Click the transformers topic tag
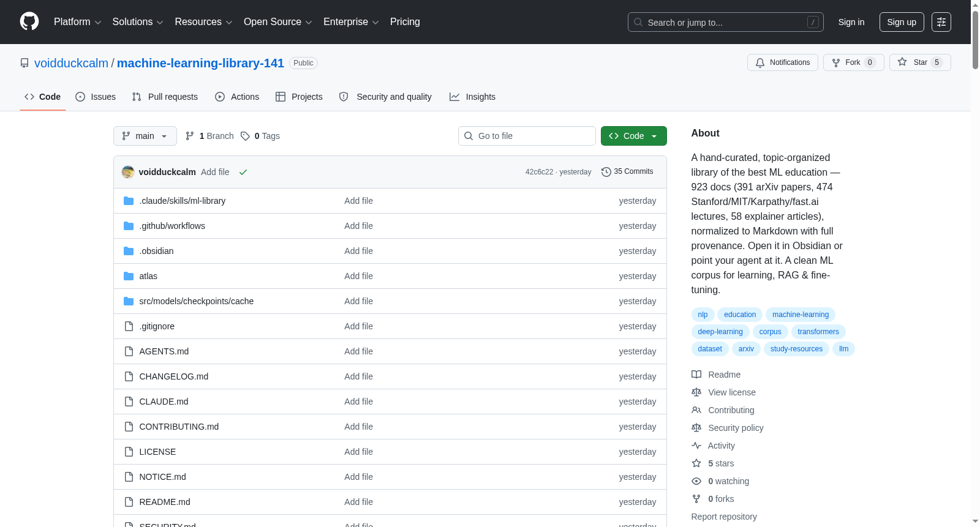The image size is (980, 527). tap(818, 332)
